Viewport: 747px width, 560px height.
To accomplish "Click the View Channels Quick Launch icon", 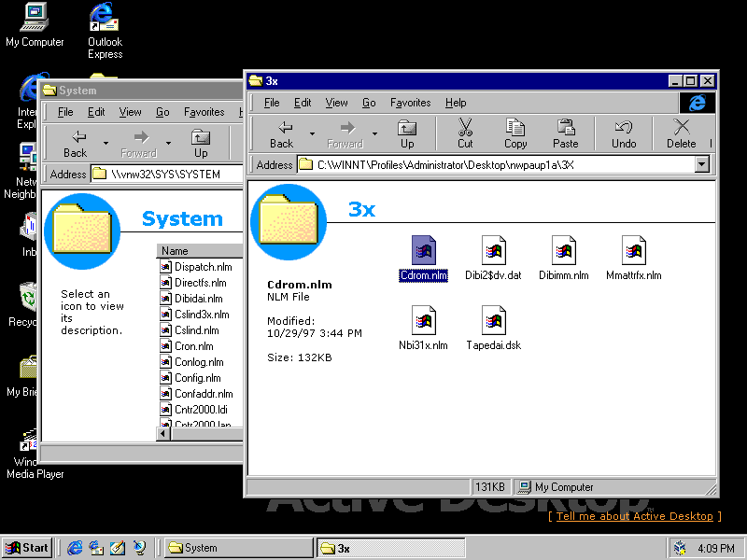I will [139, 548].
